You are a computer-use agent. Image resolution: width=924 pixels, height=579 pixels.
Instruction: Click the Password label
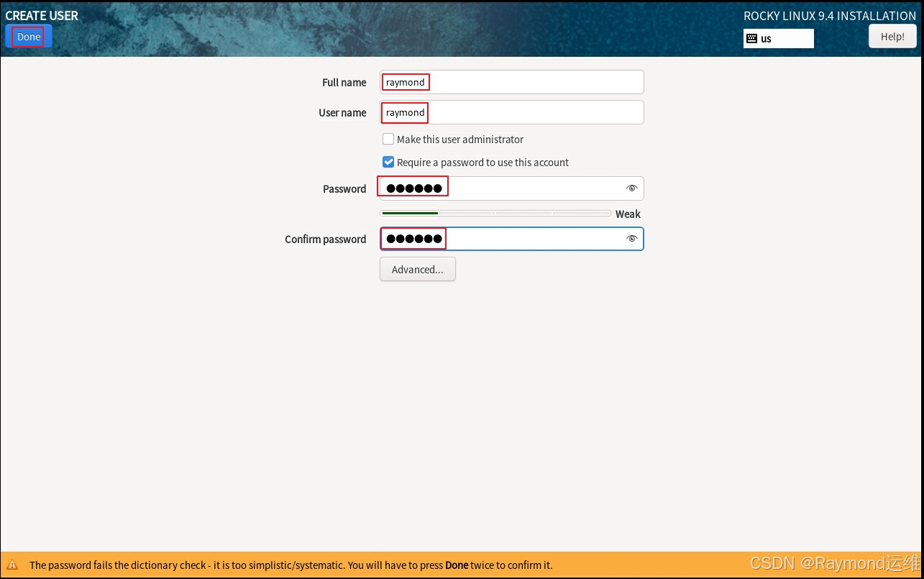(x=344, y=188)
